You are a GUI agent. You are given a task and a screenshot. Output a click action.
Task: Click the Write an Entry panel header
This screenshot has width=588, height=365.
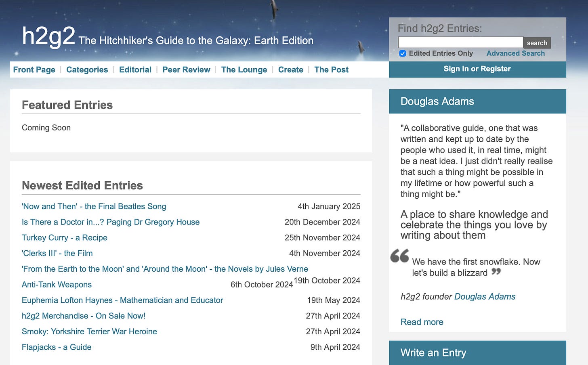477,352
